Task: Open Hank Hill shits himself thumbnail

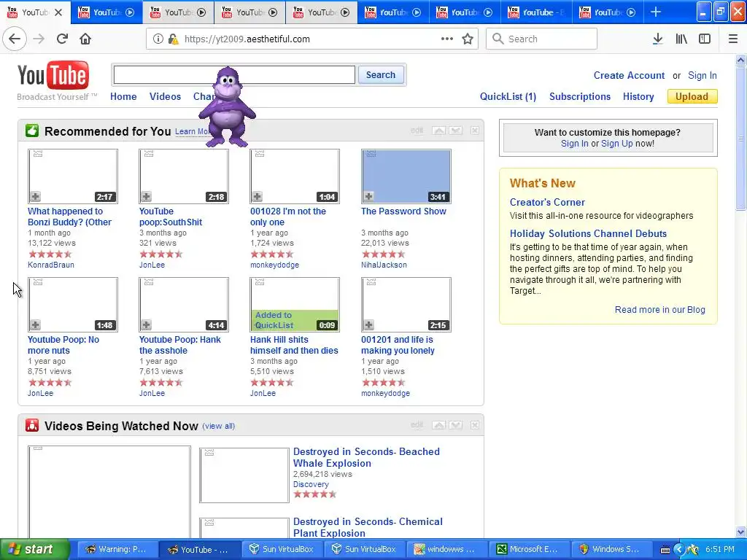Action: tap(295, 305)
